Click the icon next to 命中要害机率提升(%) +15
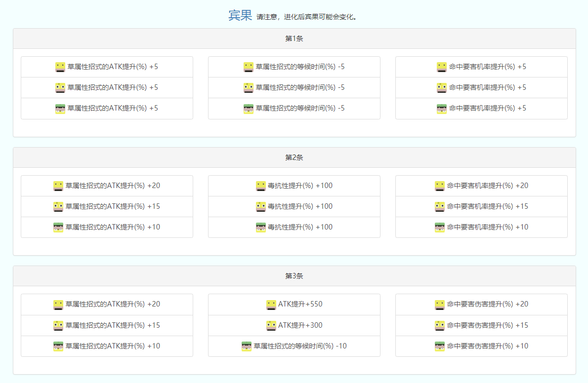This screenshot has height=383, width=588. (440, 206)
